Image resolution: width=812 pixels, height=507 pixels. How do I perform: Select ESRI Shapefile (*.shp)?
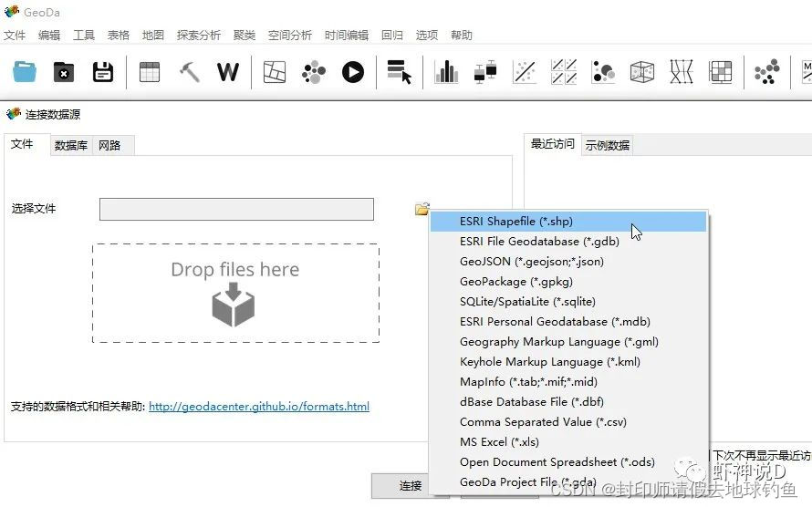point(568,222)
